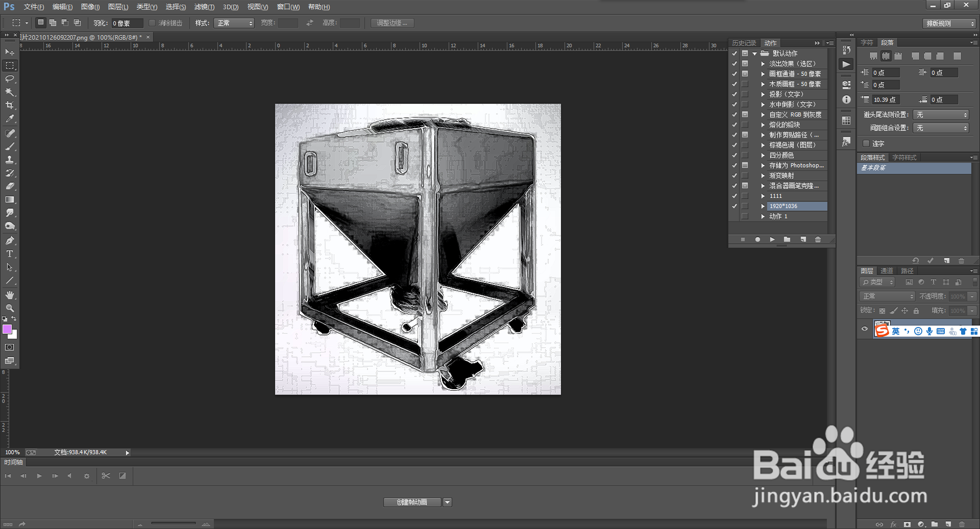Screen dimensions: 980x529
Task: Switch to the 字符样式 tab
Action: coord(904,157)
